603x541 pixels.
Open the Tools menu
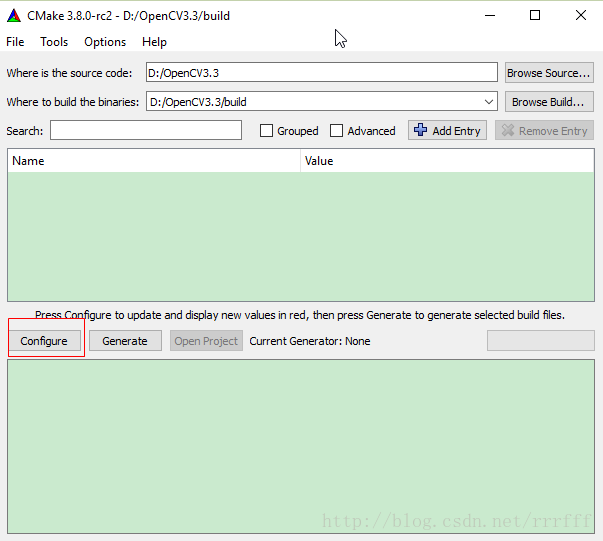(x=54, y=42)
